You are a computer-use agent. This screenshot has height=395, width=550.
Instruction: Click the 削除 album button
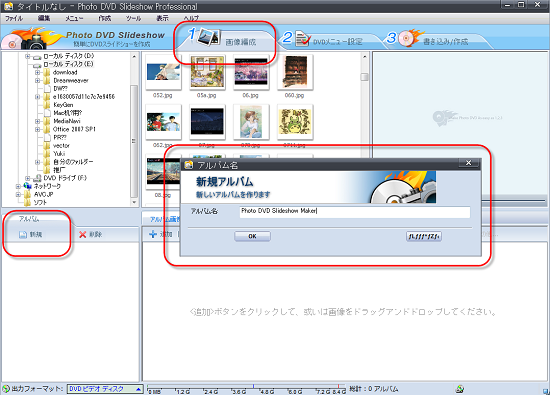pos(90,234)
